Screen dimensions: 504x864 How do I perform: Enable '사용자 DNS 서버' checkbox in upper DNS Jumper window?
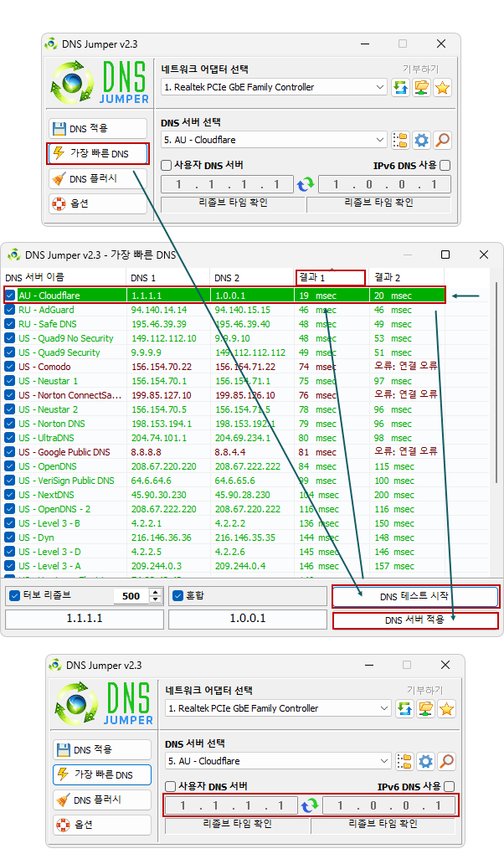(167, 165)
